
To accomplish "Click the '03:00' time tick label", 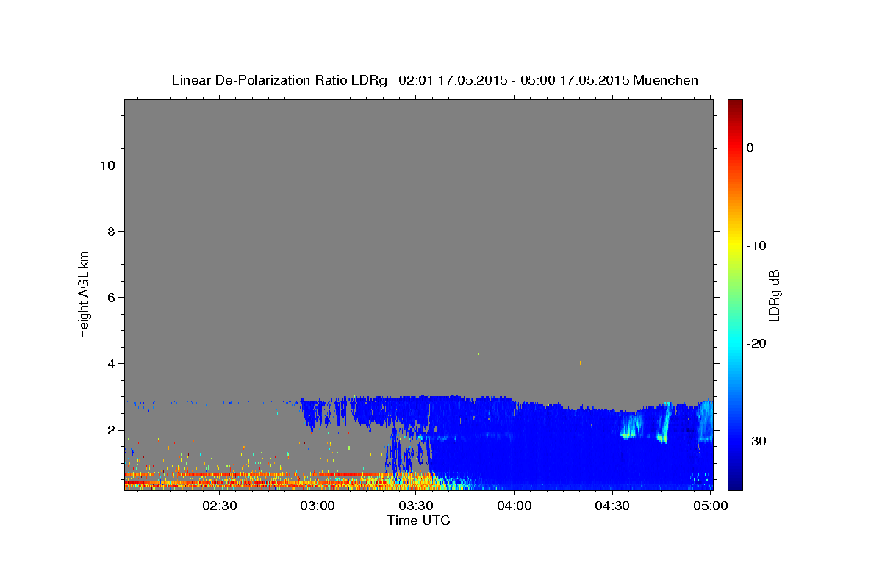I will [x=318, y=506].
